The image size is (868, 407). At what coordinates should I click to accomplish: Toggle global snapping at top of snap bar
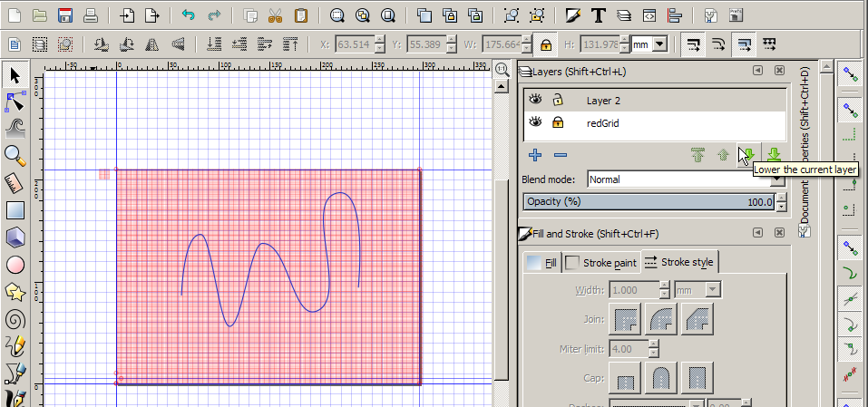(x=849, y=73)
